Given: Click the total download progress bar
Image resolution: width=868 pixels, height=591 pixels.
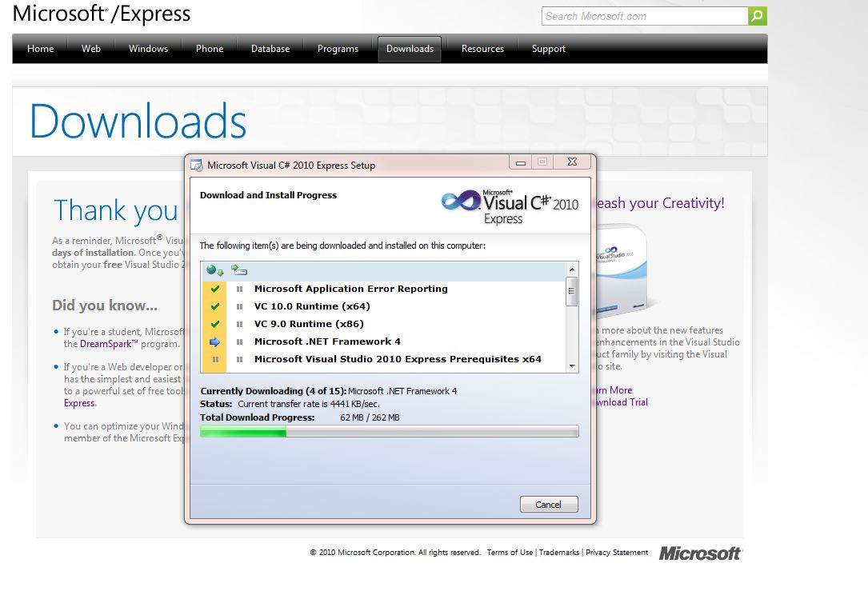Looking at the screenshot, I should [389, 432].
